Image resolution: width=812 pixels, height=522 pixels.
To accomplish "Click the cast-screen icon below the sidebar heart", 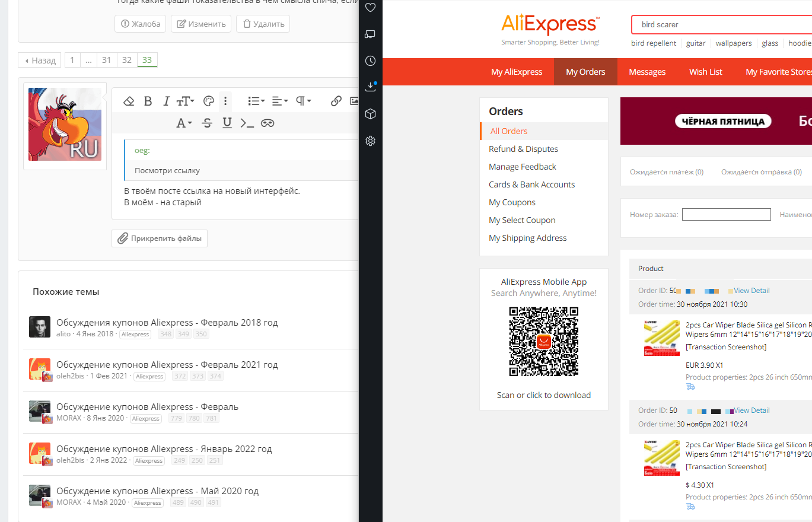I will [x=371, y=34].
